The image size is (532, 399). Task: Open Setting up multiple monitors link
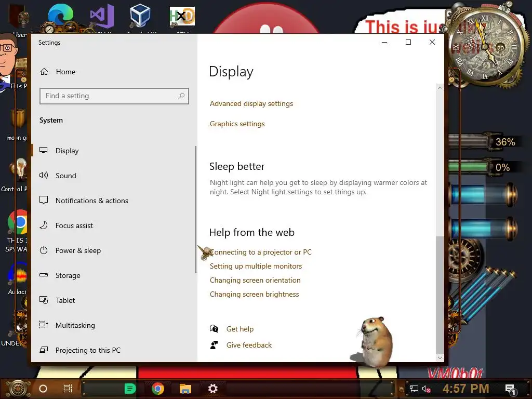256,266
